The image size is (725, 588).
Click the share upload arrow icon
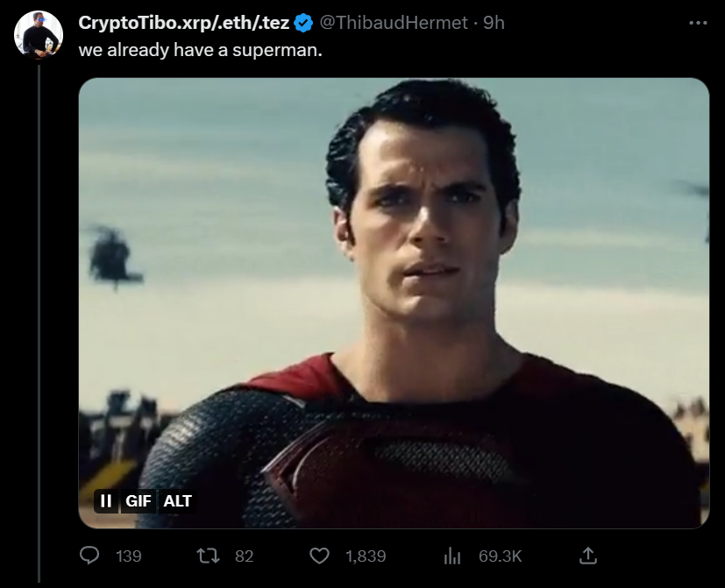click(x=588, y=556)
